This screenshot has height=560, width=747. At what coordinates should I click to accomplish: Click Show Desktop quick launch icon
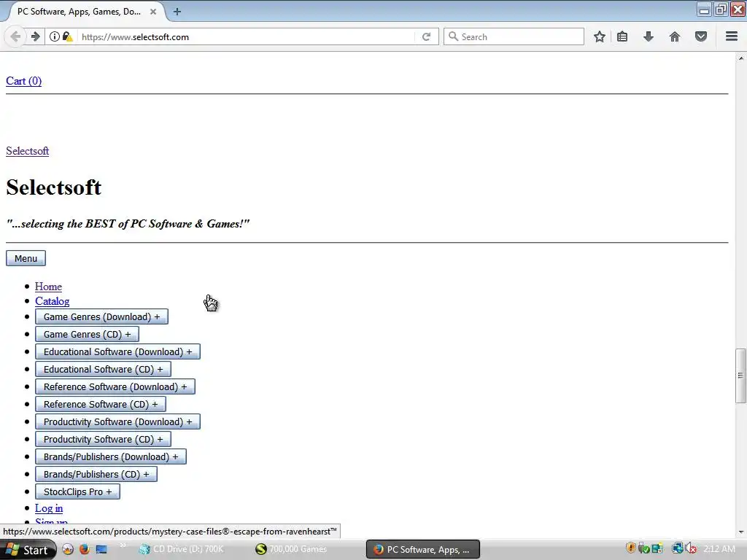click(101, 549)
